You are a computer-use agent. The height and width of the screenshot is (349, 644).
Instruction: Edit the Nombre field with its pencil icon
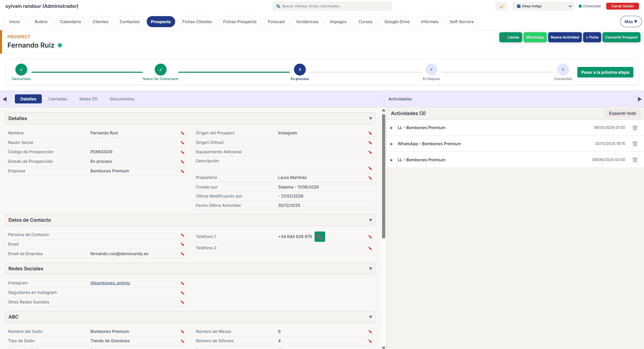182,133
